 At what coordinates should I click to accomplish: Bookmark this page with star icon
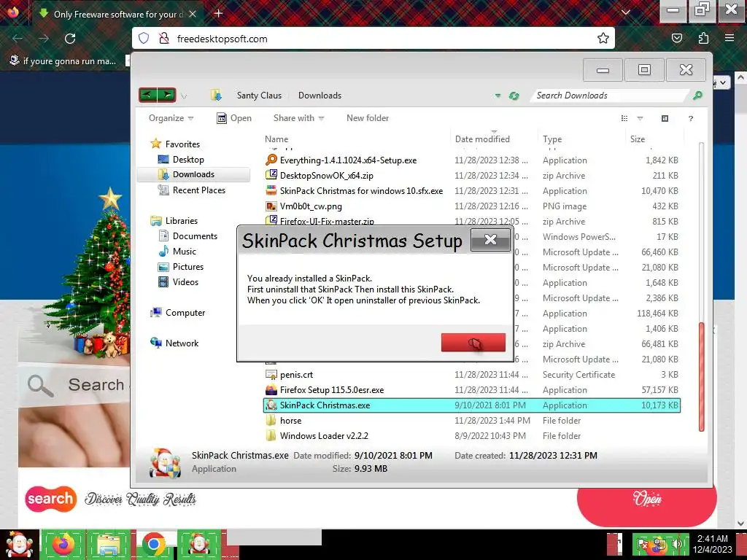pos(603,38)
